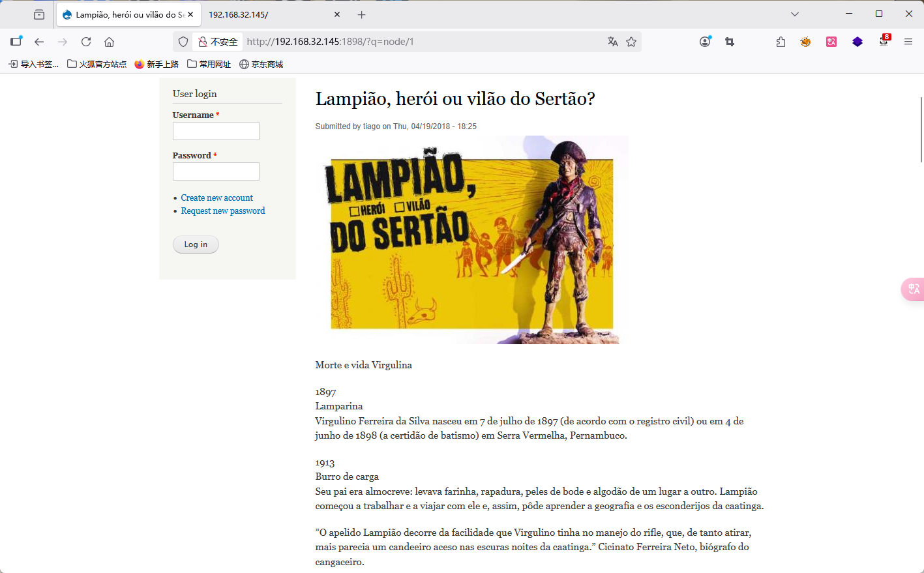This screenshot has width=924, height=573.
Task: Open the extension with badge 8
Action: (884, 40)
